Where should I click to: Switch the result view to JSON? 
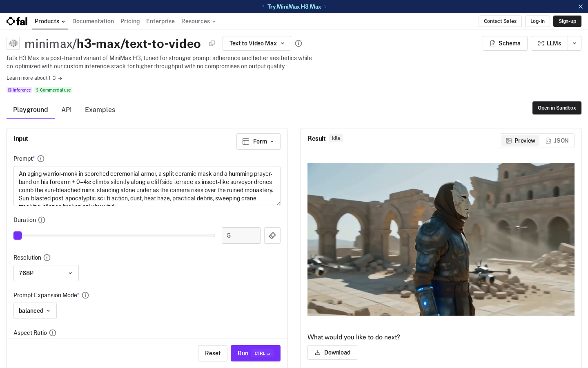point(557,141)
